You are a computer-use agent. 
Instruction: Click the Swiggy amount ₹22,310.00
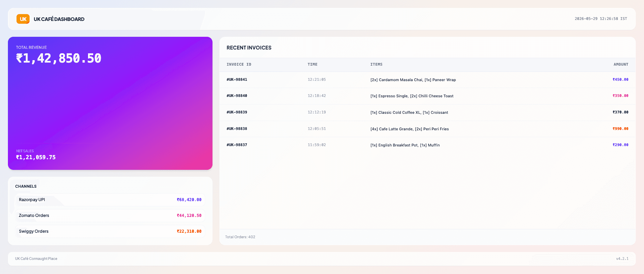click(x=189, y=231)
